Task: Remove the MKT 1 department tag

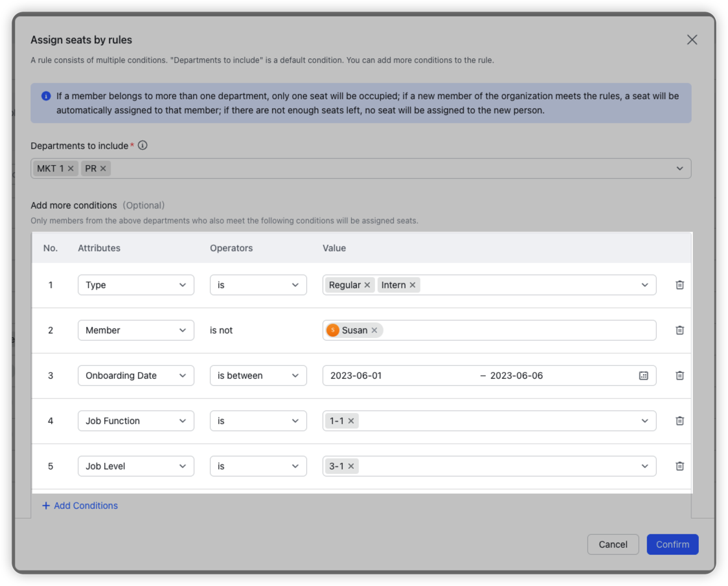Action: 71,168
